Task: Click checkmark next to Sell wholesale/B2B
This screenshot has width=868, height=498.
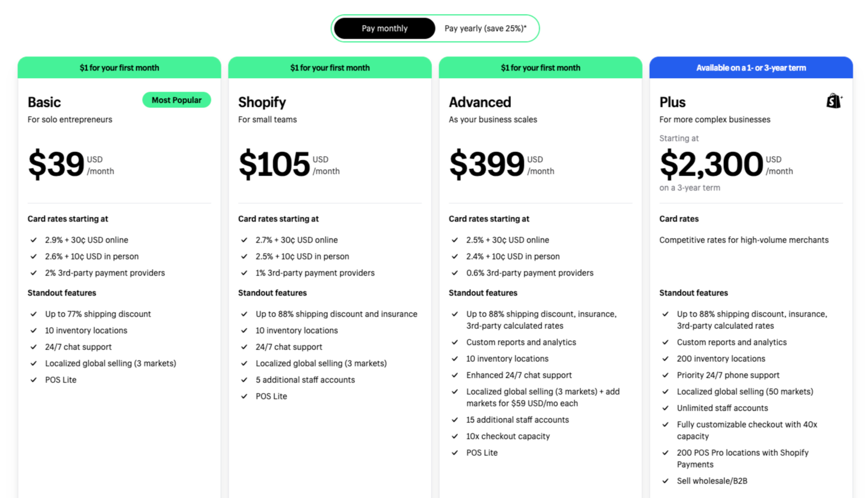Action: click(666, 481)
